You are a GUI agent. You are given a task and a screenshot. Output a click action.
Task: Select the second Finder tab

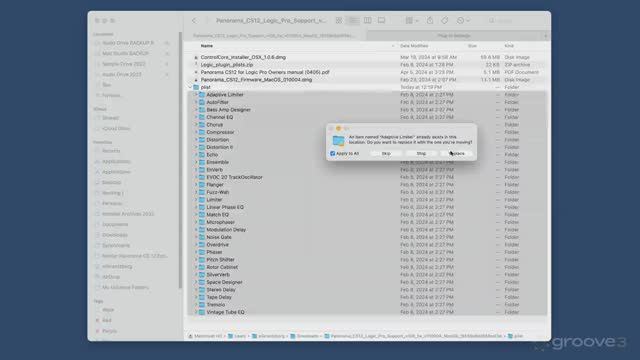(454, 36)
